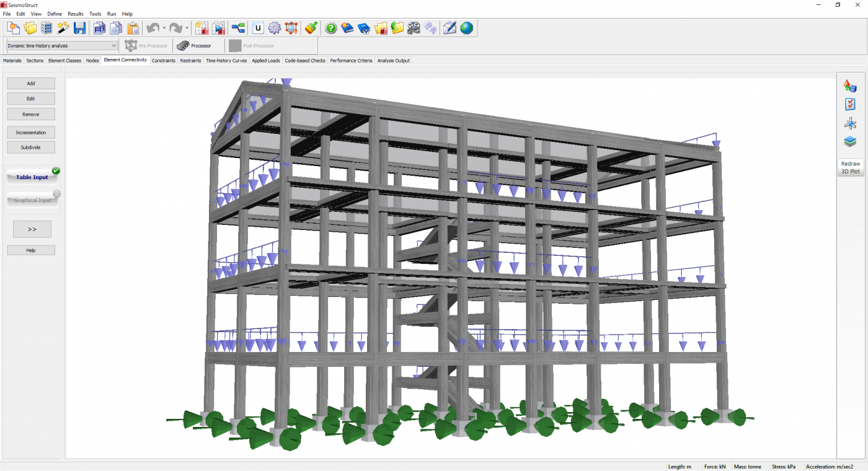Click the movie camera icon in toolbar
The height and width of the screenshot is (471, 868).
(x=414, y=28)
